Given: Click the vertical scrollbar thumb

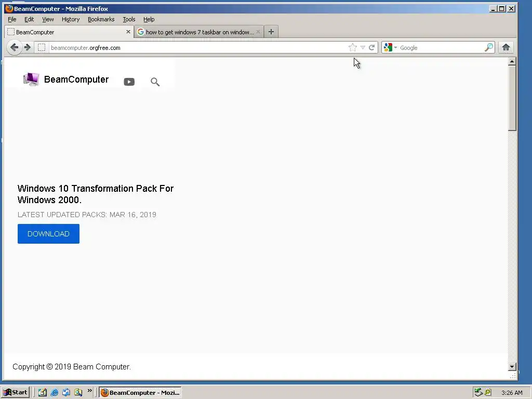Looking at the screenshot, I should 512,98.
